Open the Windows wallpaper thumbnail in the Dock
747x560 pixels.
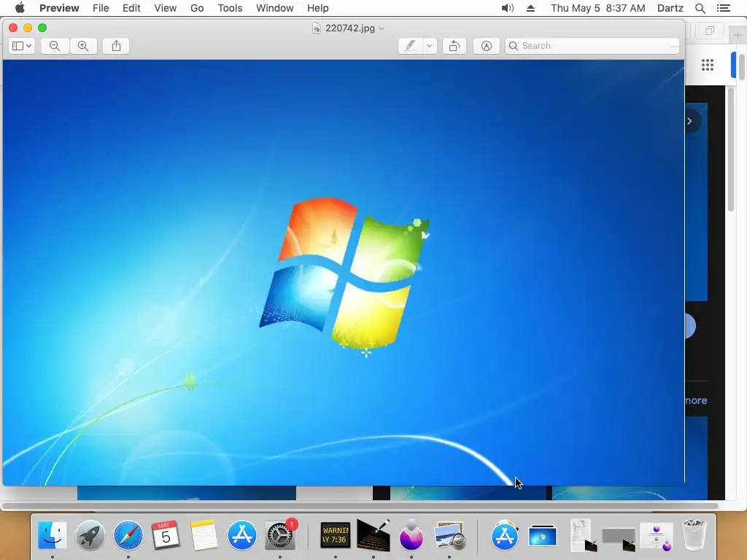coord(543,536)
